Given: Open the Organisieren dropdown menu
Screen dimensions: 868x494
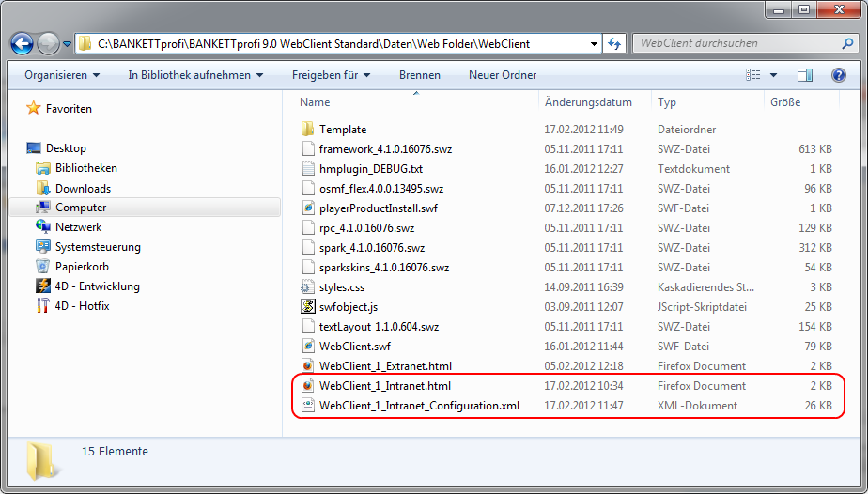Looking at the screenshot, I should (62, 75).
